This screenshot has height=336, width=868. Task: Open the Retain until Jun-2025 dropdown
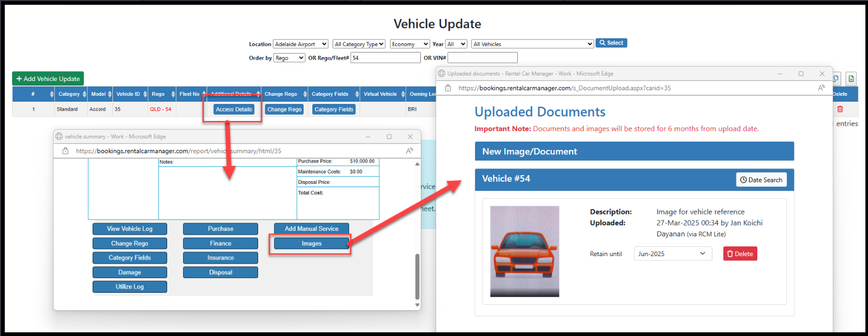[672, 254]
